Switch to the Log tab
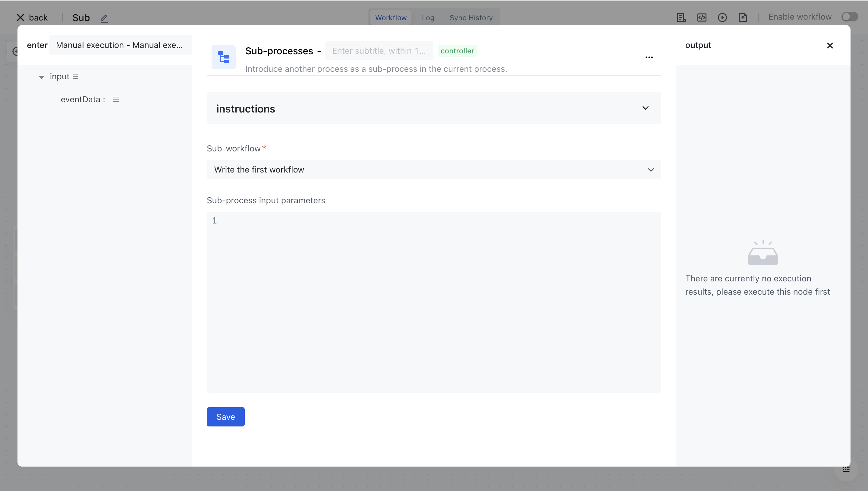Image resolution: width=868 pixels, height=491 pixels. 428,17
